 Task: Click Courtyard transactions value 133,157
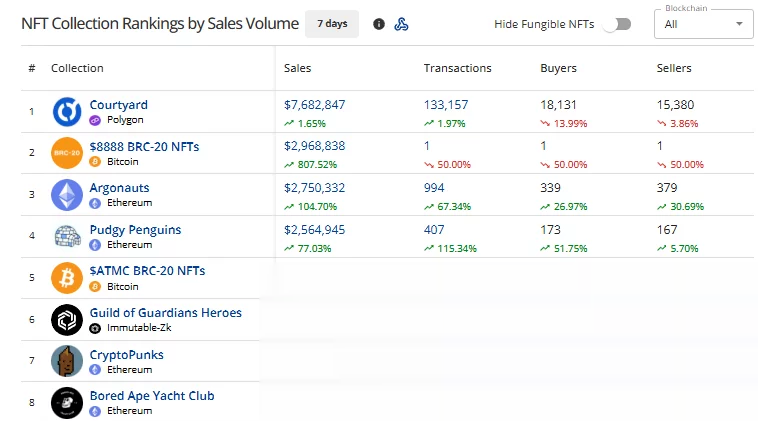point(446,105)
